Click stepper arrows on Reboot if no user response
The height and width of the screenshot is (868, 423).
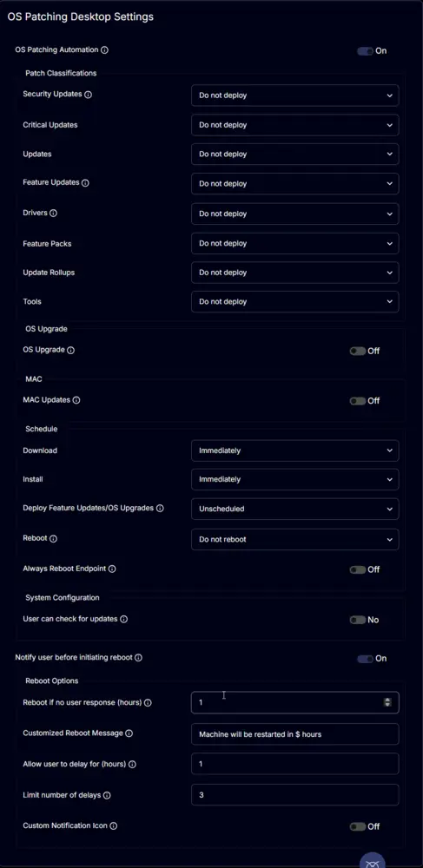pos(387,702)
